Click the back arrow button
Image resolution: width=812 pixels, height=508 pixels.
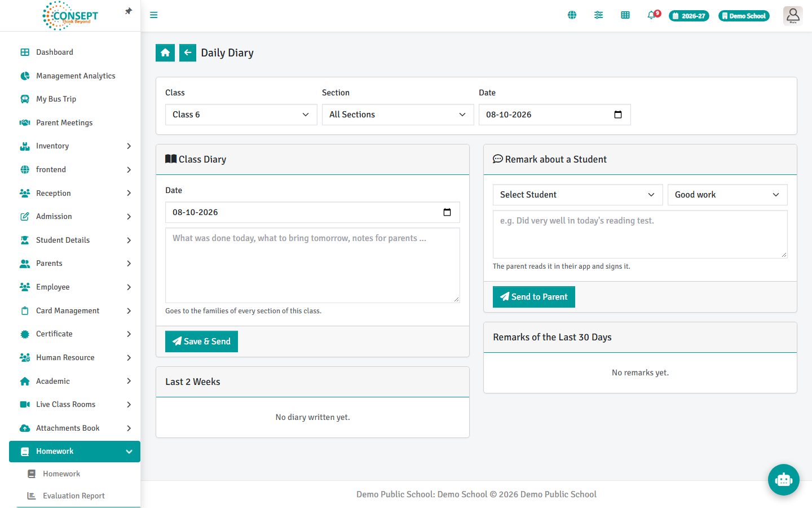[x=188, y=52]
